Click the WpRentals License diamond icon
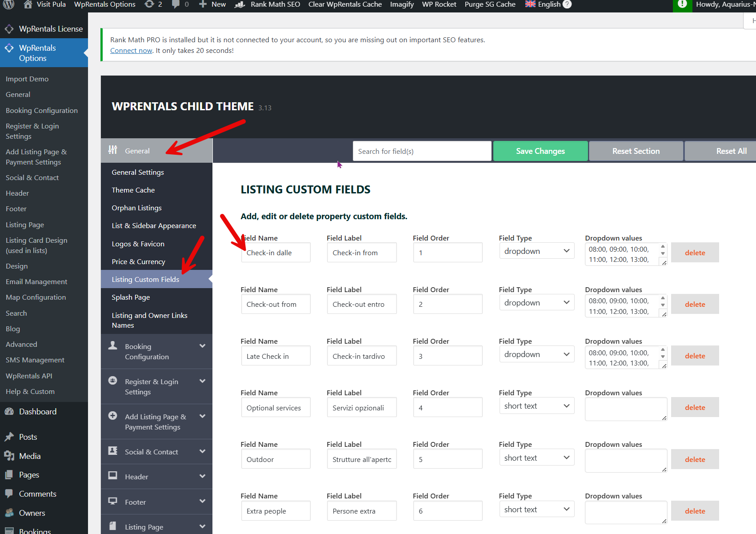The image size is (756, 534). (9, 29)
